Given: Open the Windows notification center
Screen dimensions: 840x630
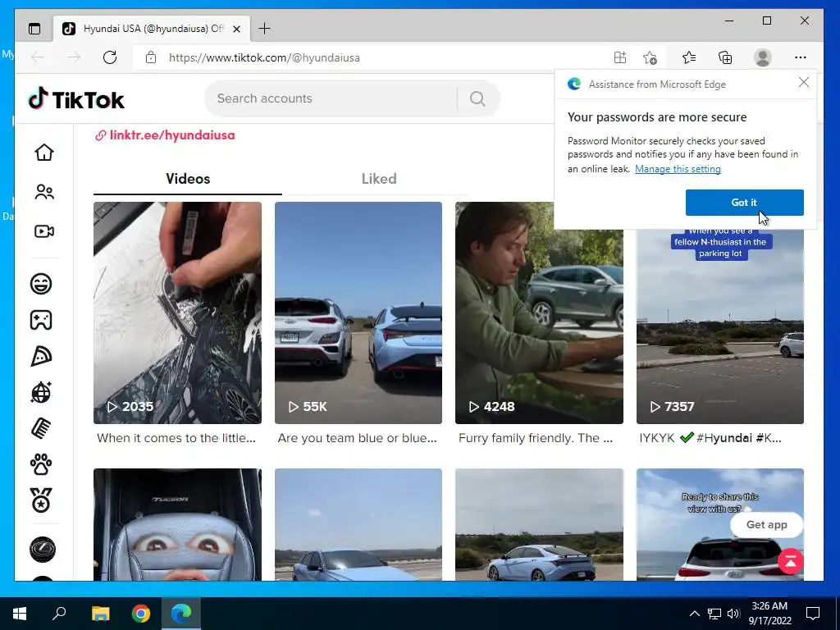Looking at the screenshot, I should click(x=813, y=614).
